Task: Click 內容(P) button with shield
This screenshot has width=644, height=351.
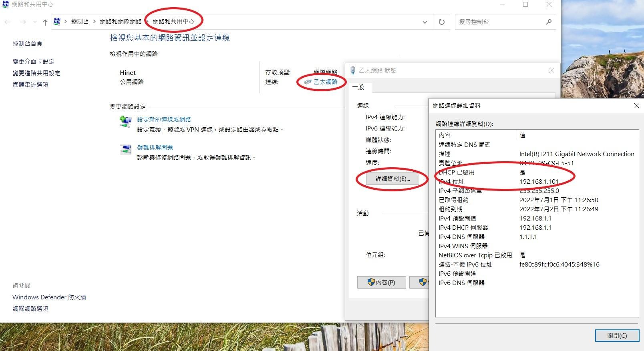Action: (x=381, y=282)
